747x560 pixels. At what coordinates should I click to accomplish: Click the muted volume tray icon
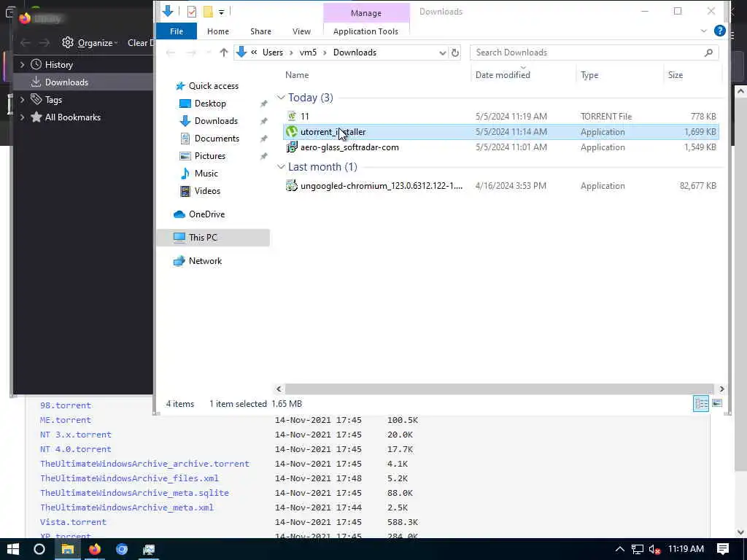[654, 549]
